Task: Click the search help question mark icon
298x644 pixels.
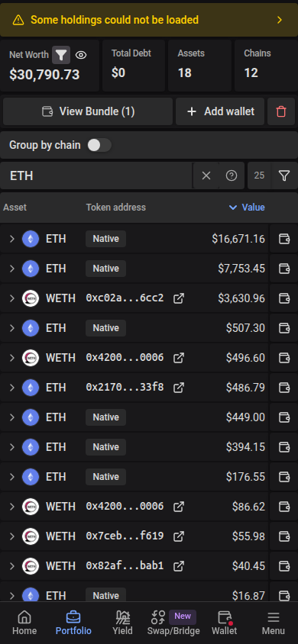Action: click(232, 175)
